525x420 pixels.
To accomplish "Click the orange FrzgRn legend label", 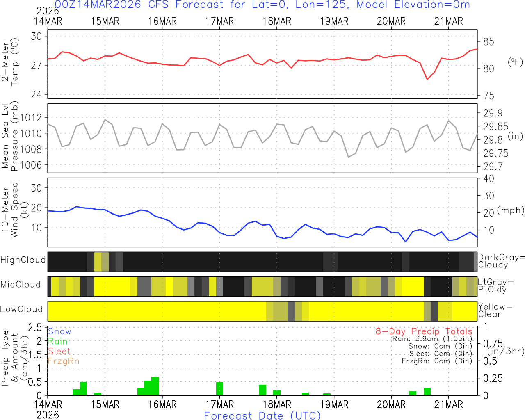I will [x=63, y=361].
